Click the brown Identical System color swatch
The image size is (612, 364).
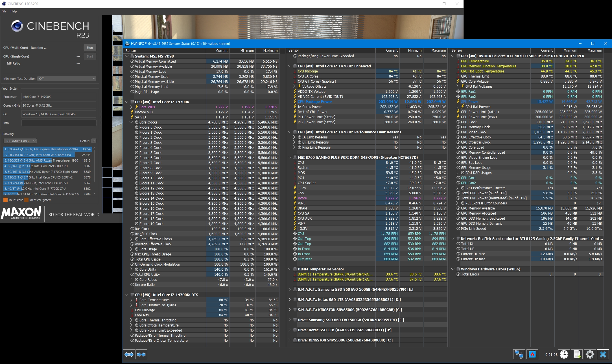click(x=27, y=200)
